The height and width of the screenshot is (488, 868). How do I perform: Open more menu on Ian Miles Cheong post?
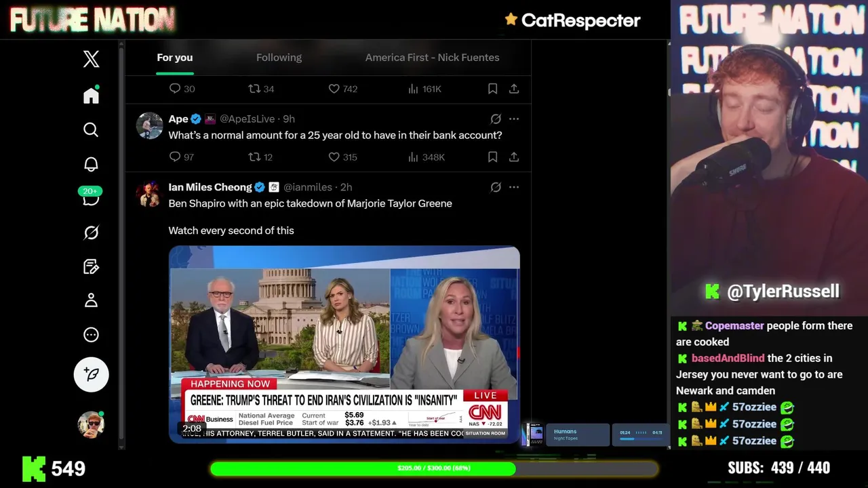[514, 187]
